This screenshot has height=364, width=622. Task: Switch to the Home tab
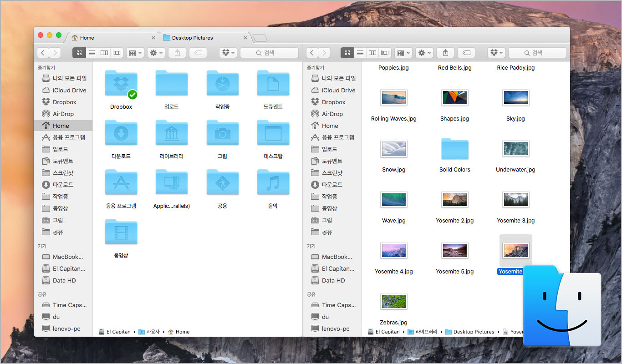(x=113, y=38)
